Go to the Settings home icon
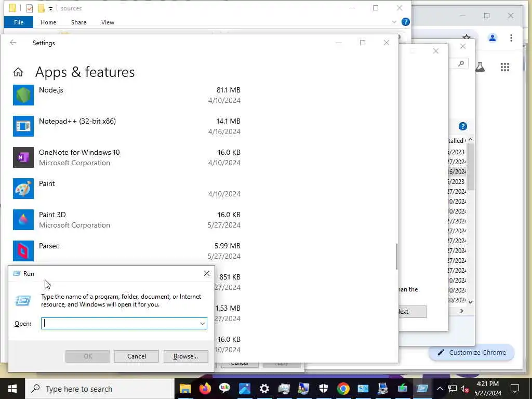Viewport: 532px width, 399px height. (x=18, y=72)
